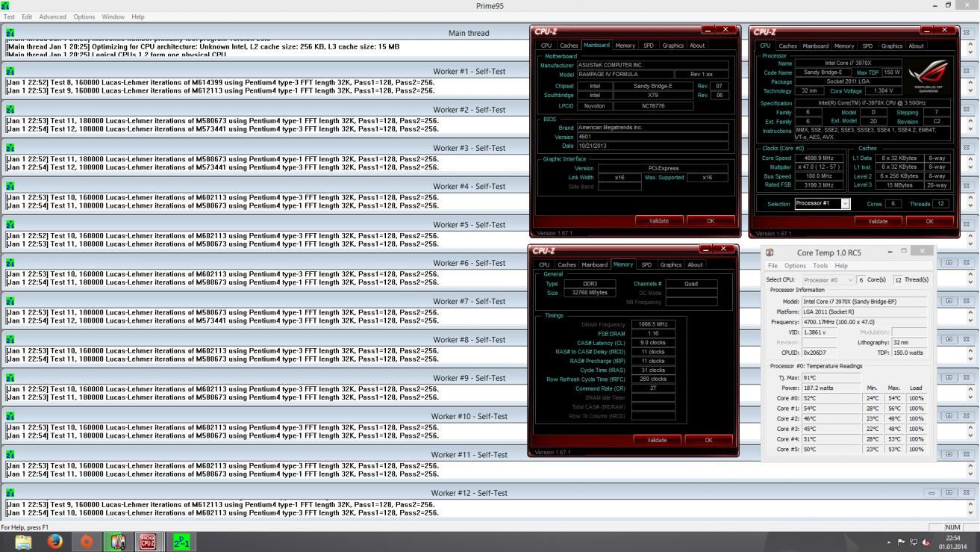Screen dimensions: 980x552
Task: Click the Core Temp title bar icon
Action: (x=770, y=252)
